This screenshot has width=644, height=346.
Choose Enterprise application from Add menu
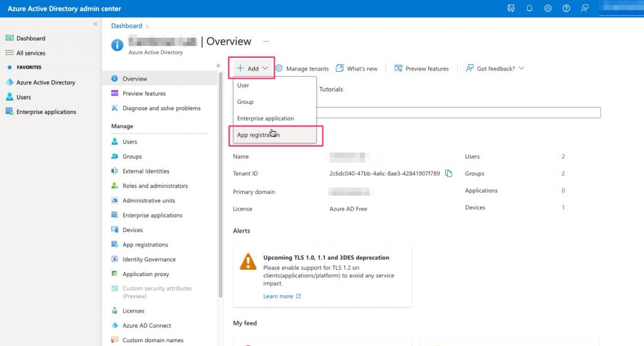click(x=275, y=118)
